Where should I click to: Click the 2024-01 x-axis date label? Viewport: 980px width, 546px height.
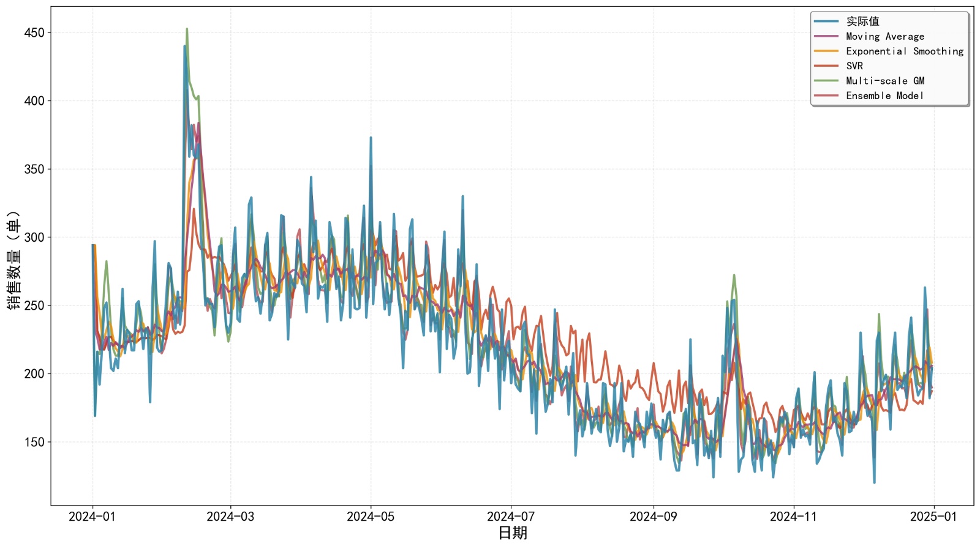pos(92,517)
